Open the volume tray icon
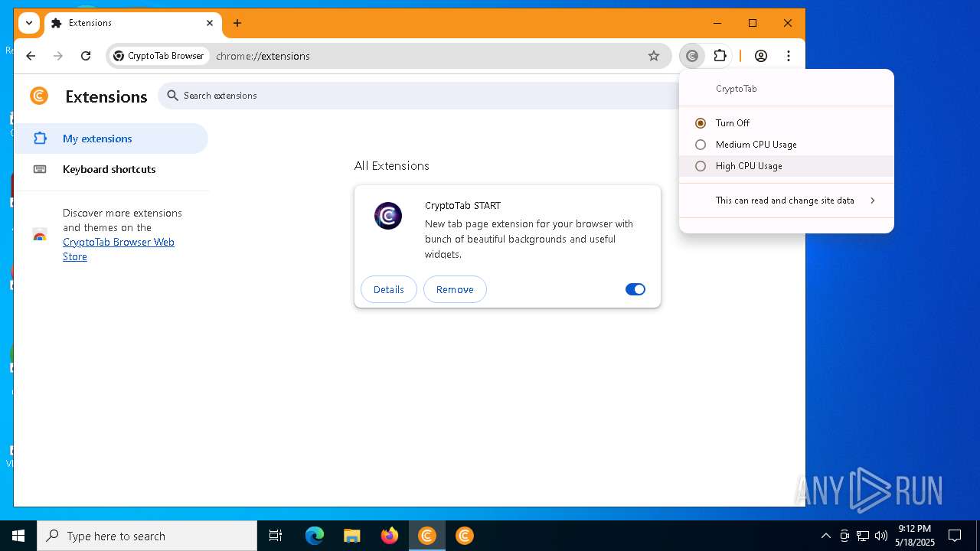Image resolution: width=980 pixels, height=551 pixels. pyautogui.click(x=881, y=536)
